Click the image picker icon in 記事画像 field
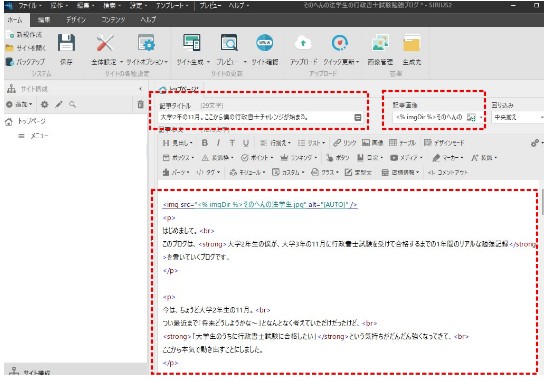Screen dimensions: 545x381 click(x=471, y=117)
